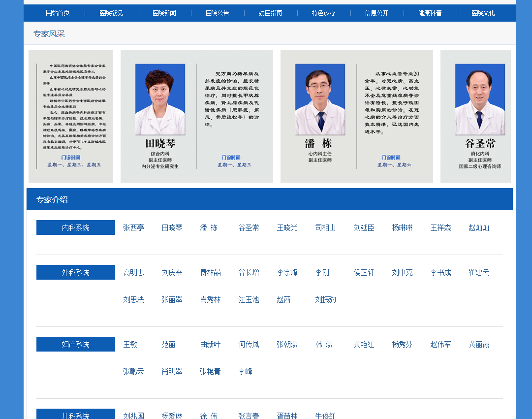View doctor 张鹏云 link
Screen dimensions: 532x419
click(x=134, y=371)
